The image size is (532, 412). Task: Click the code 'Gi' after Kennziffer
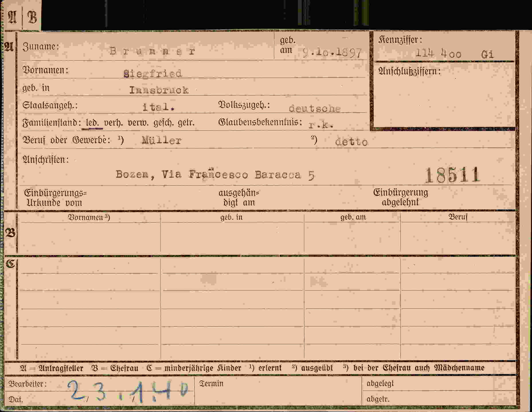(487, 54)
